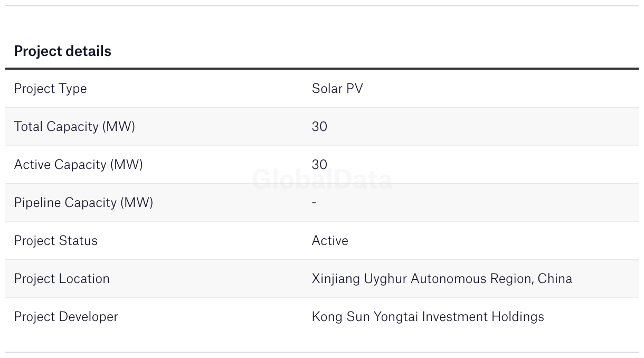Select the Project Type label
Viewport: 644px width, 358px height.
(x=50, y=89)
